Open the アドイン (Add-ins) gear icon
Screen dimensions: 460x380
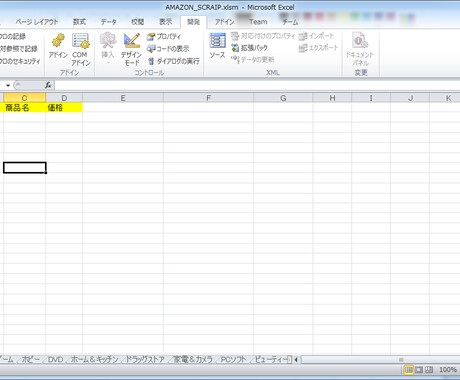(x=58, y=46)
